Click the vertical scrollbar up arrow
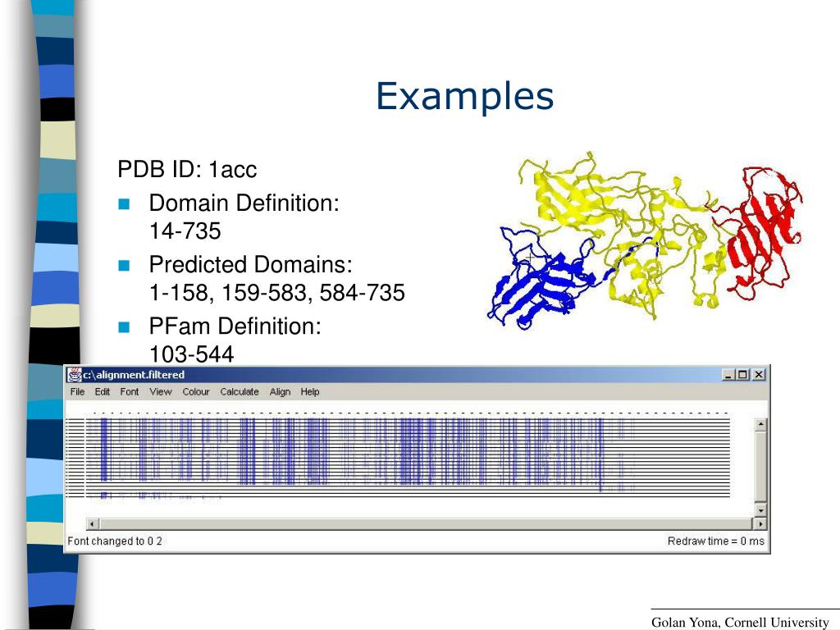This screenshot has height=630, width=840. click(760, 425)
